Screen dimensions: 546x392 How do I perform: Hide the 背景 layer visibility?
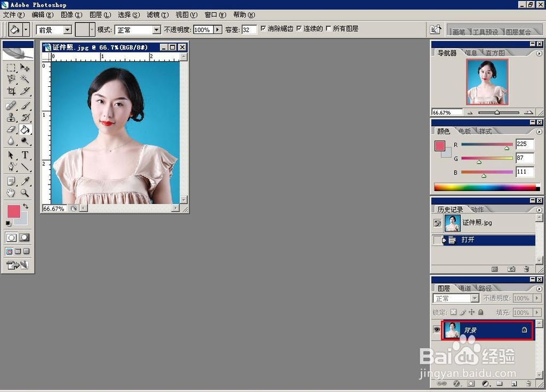(436, 329)
